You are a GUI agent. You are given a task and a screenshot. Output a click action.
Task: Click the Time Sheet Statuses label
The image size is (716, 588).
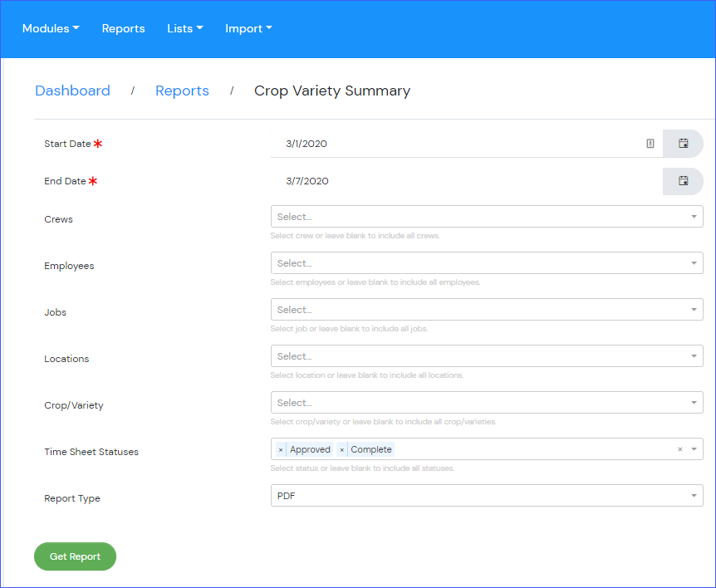pos(91,452)
